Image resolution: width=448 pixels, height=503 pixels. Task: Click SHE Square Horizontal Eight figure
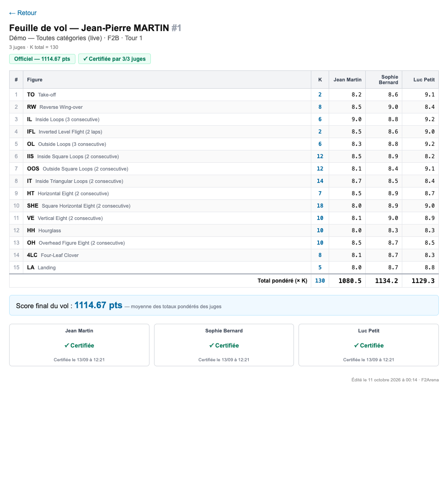click(79, 206)
